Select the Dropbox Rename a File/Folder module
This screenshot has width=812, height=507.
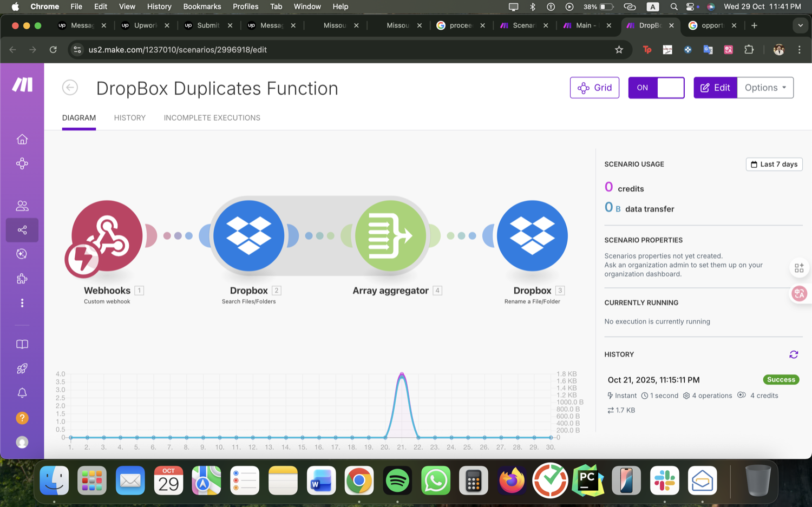[532, 236]
